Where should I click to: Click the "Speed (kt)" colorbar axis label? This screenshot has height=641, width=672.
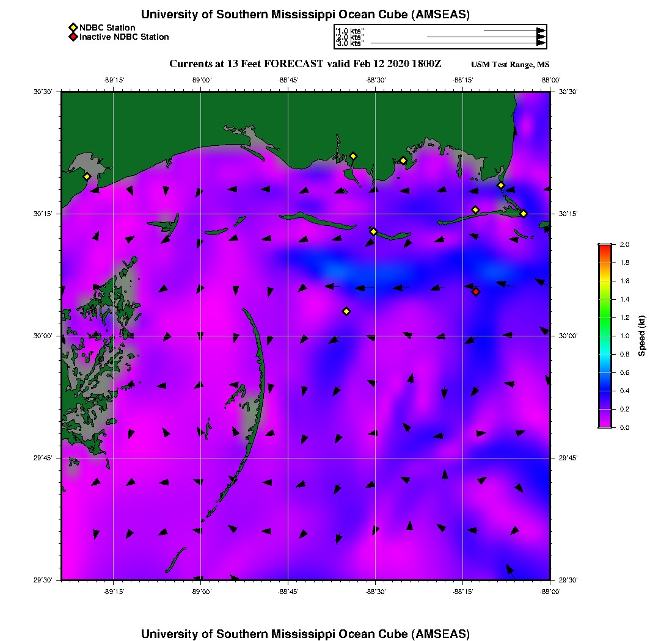pyautogui.click(x=642, y=336)
